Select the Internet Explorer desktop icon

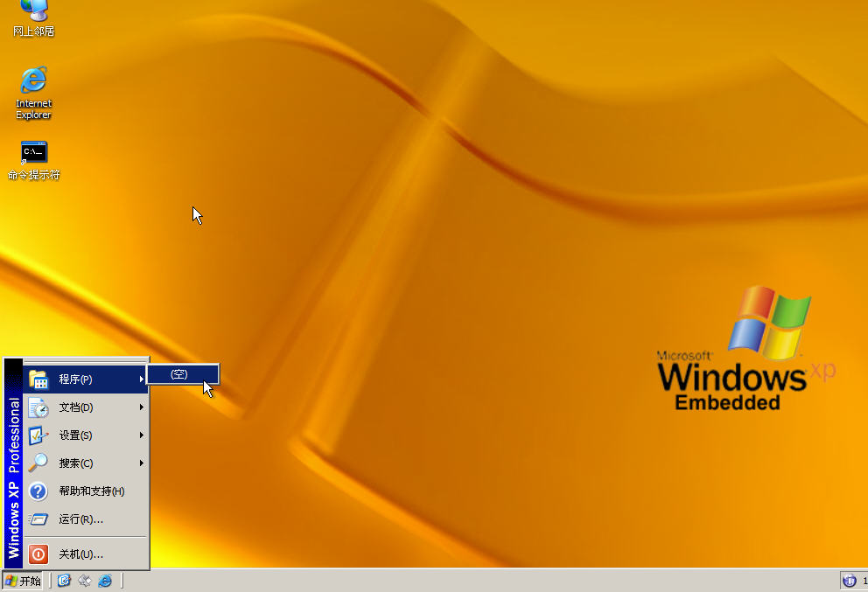click(x=34, y=93)
